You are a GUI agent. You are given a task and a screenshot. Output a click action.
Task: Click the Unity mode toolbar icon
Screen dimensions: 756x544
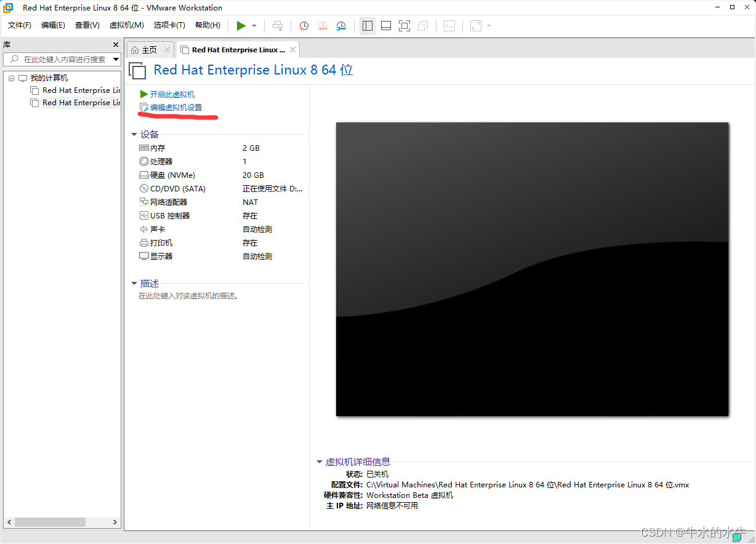coord(423,26)
